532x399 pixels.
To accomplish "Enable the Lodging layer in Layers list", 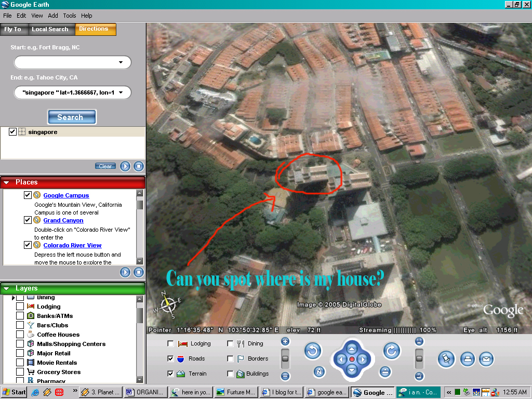I will point(20,307).
